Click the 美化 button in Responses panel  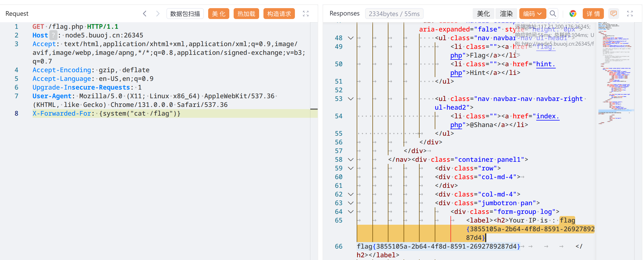tap(483, 14)
